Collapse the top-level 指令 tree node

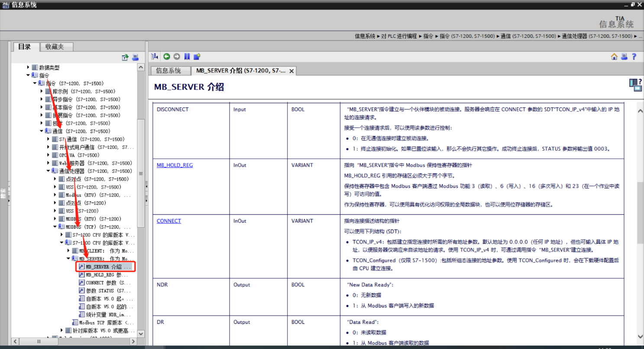coord(28,75)
